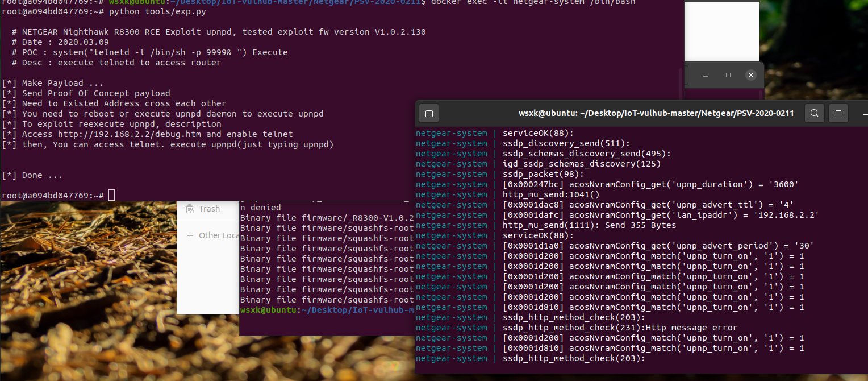Open the hamburger menu of front terminal

click(x=838, y=113)
